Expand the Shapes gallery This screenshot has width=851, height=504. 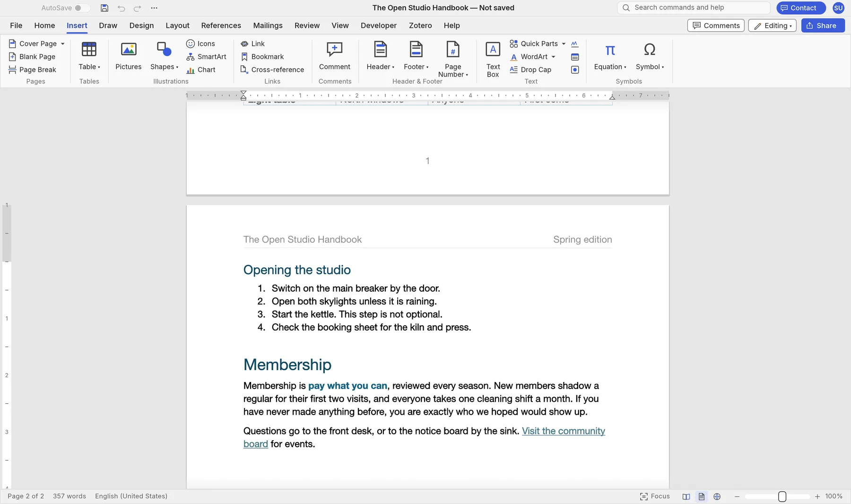pos(164,56)
